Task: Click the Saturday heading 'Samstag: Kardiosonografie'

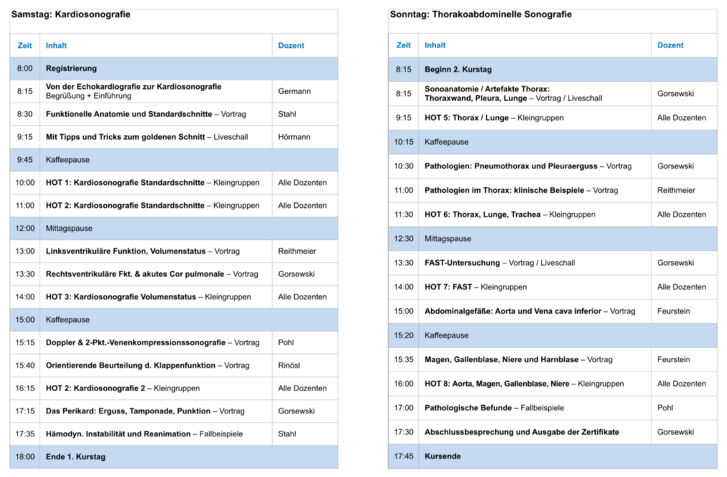Action: pyautogui.click(x=71, y=15)
